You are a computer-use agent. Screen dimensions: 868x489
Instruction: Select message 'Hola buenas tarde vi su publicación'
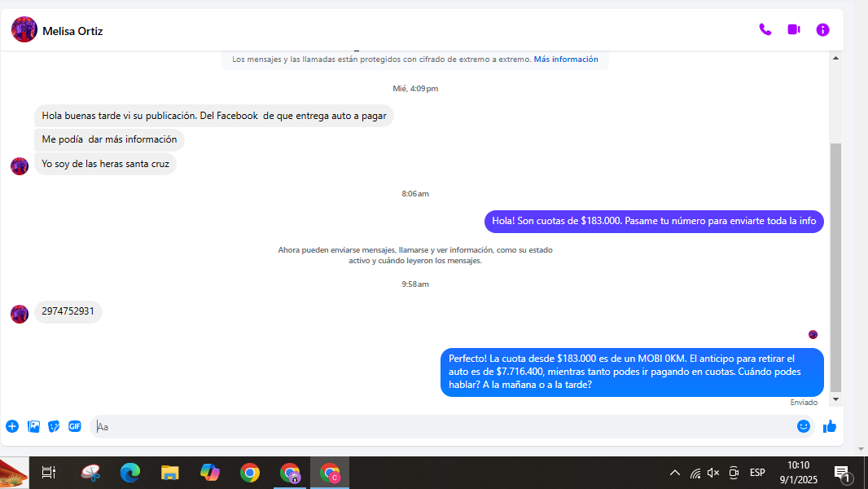click(x=213, y=116)
